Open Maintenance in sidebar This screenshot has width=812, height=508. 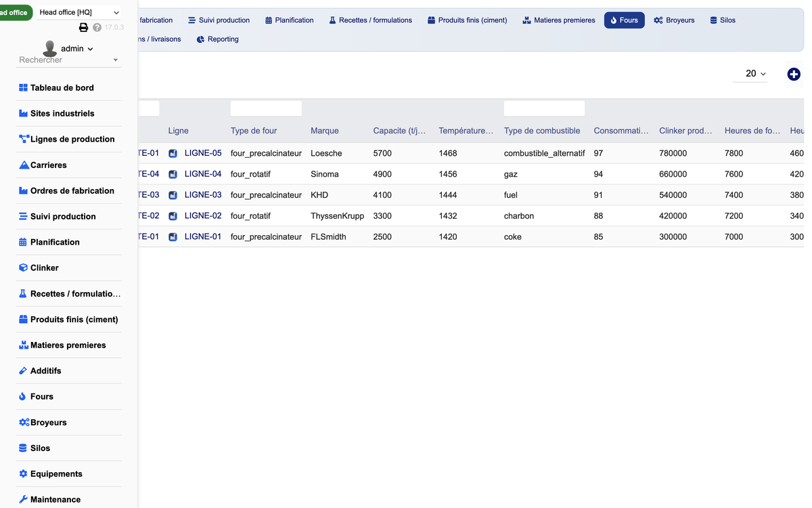(69, 499)
